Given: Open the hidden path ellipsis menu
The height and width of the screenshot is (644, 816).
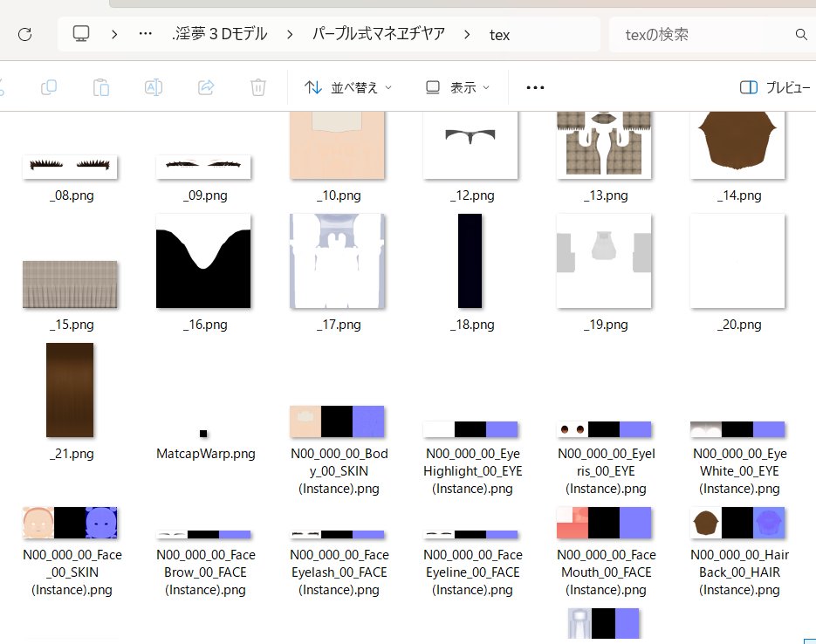Looking at the screenshot, I should 145,34.
